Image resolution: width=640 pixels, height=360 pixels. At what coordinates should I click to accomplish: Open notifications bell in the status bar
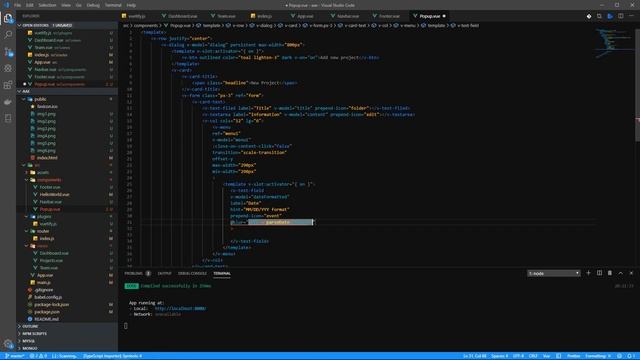click(x=630, y=356)
